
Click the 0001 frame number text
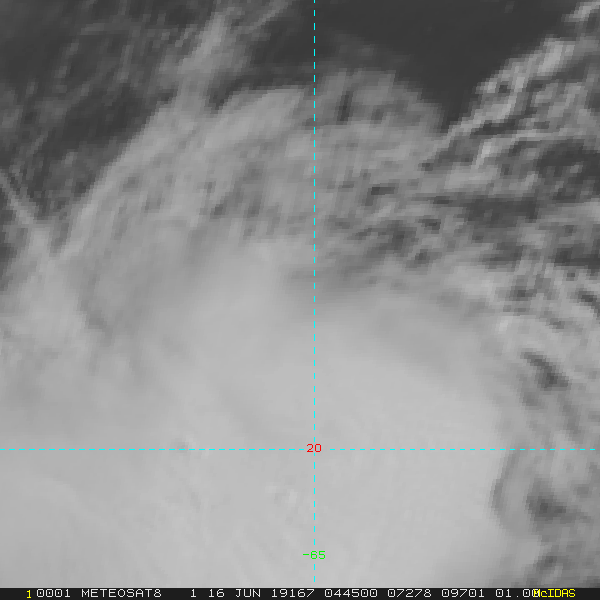point(53,593)
